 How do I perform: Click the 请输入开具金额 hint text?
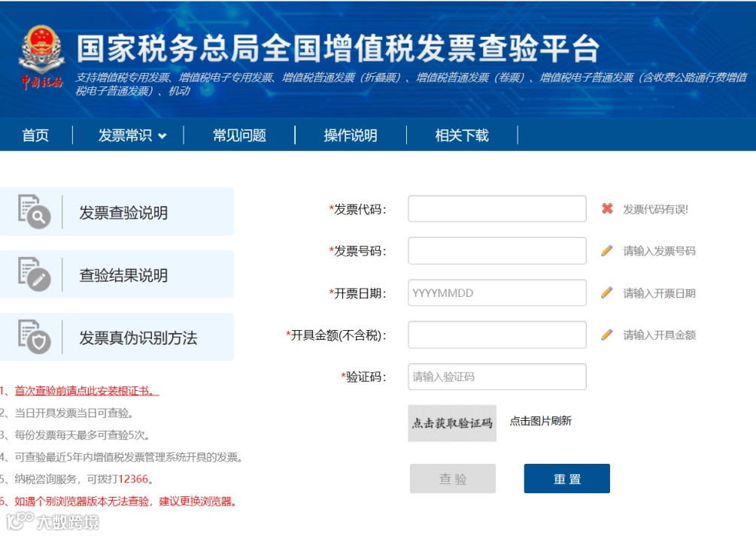pos(659,335)
